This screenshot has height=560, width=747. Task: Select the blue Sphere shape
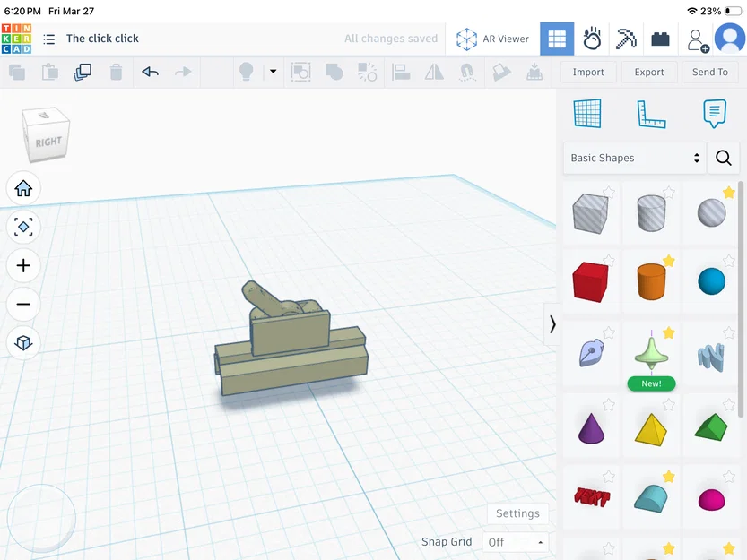(711, 281)
